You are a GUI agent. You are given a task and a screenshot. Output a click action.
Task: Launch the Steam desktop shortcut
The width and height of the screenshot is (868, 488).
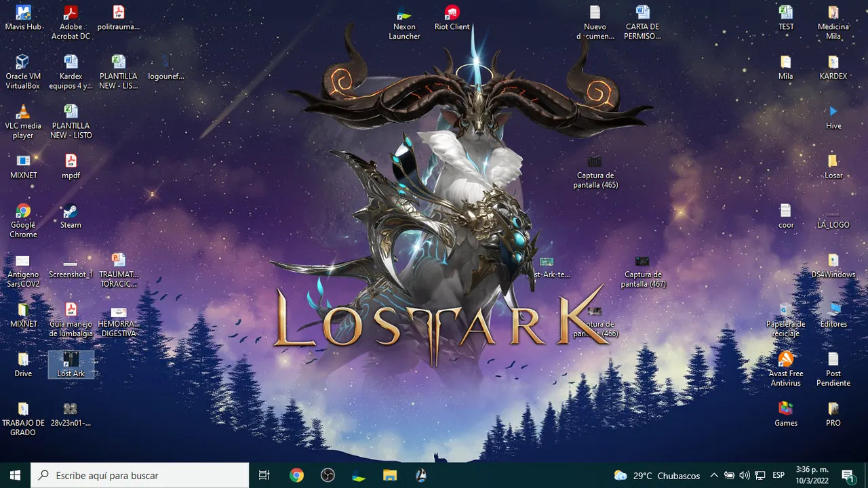click(x=71, y=216)
